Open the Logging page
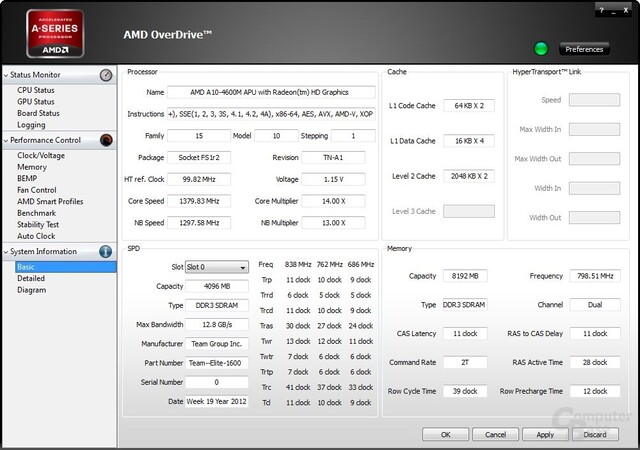This screenshot has height=450, width=640. click(x=31, y=125)
